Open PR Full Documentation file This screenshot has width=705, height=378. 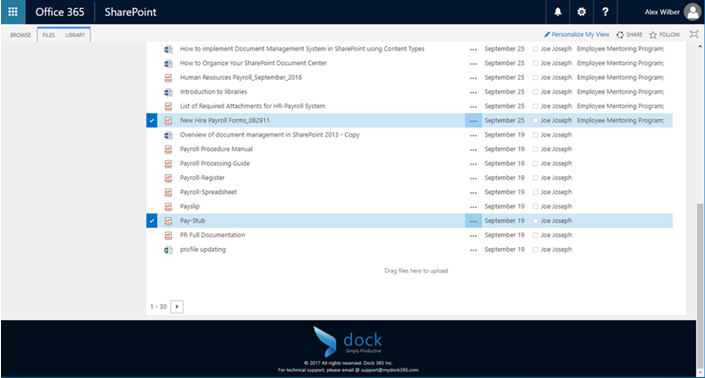(x=213, y=235)
